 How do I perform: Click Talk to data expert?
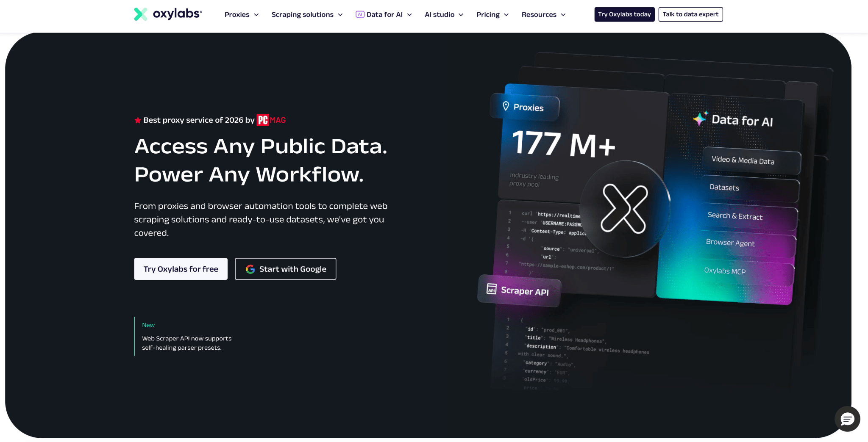(x=690, y=14)
